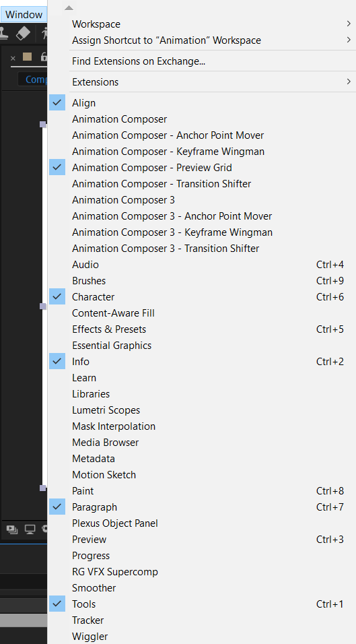This screenshot has height=644, width=356.
Task: Click the composition color label swatch
Action: click(27, 57)
